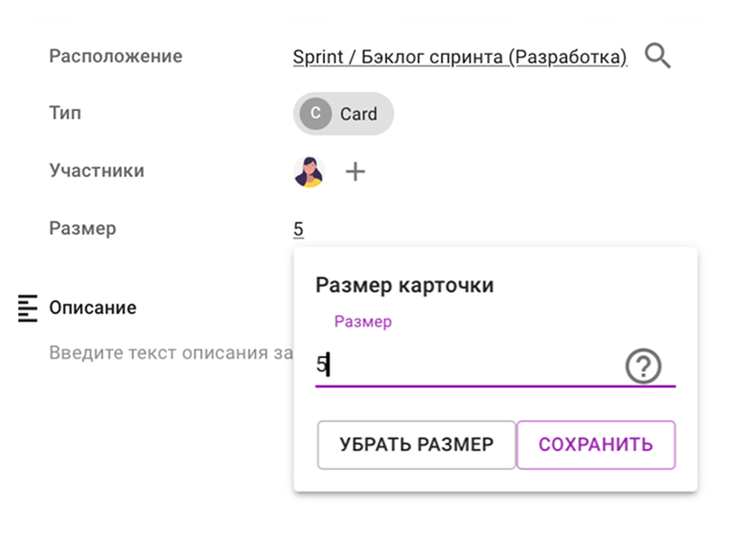The image size is (756, 545).
Task: Open the Sprint / Бэклог спринта location link
Action: 460,57
